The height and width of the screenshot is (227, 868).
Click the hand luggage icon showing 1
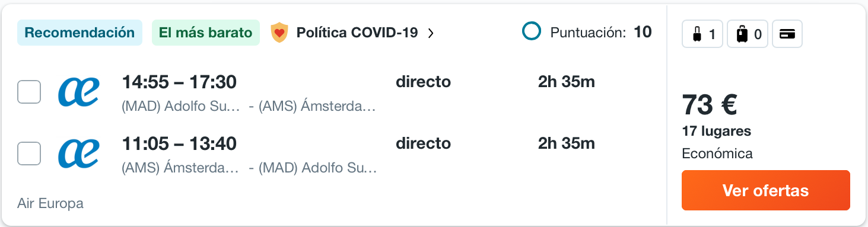tap(702, 34)
